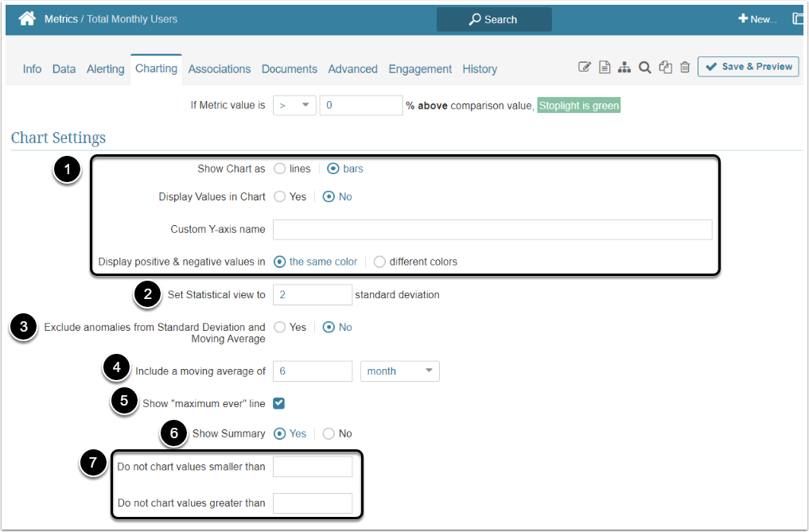Switch to the Advanced tab

[353, 69]
